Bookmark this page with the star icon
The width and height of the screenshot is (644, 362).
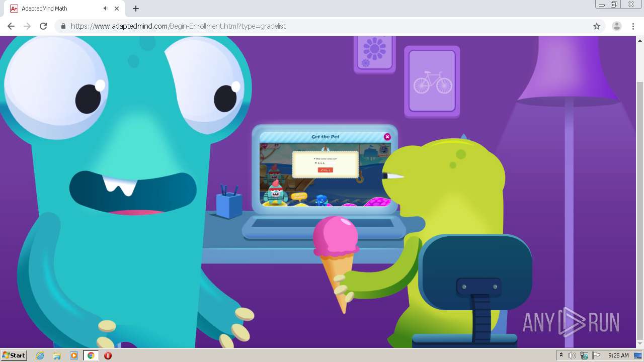[597, 26]
